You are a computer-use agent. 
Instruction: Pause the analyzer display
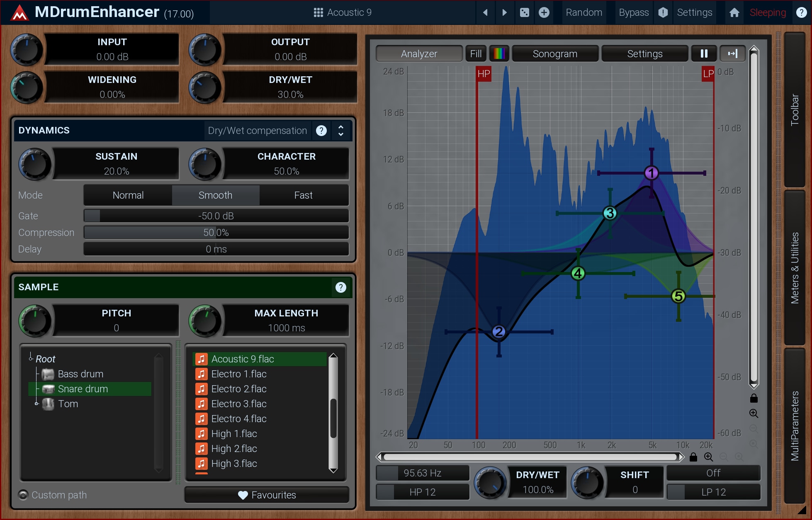point(704,53)
